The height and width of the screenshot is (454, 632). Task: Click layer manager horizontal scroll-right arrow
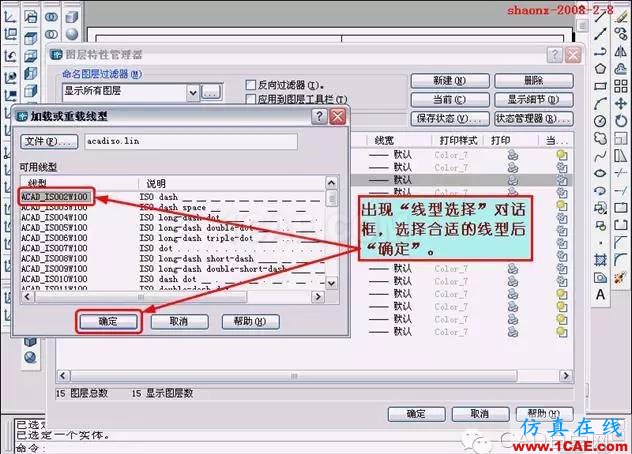pos(566,376)
